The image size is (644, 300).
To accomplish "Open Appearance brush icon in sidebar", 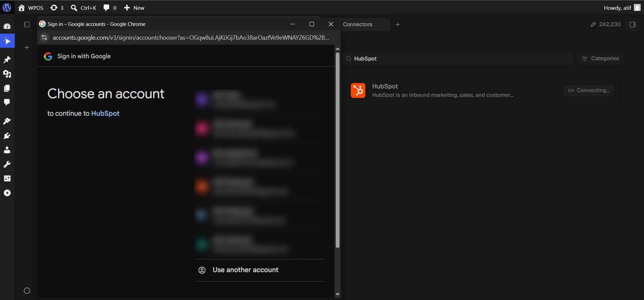I will tap(7, 121).
